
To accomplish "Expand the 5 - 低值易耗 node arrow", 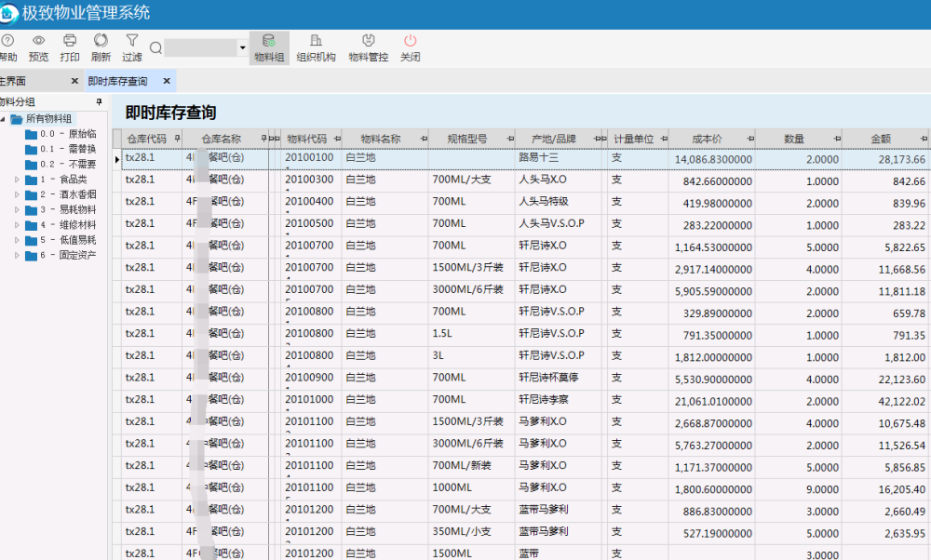I will coord(17,240).
